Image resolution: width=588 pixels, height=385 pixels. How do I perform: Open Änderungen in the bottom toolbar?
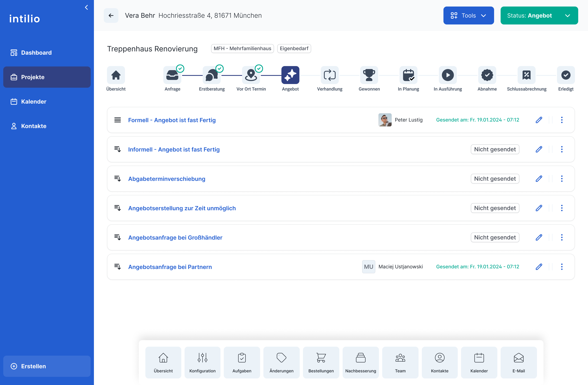pyautogui.click(x=281, y=362)
